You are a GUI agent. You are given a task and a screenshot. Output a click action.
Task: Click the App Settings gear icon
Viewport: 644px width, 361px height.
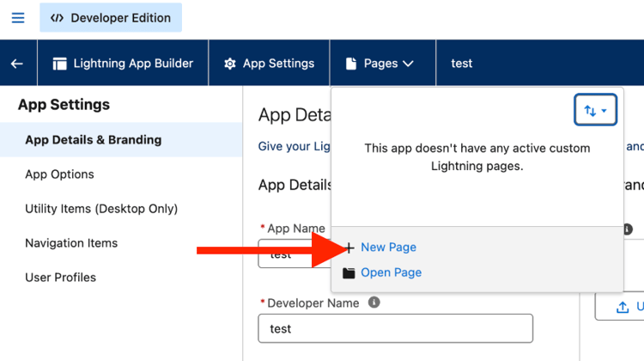[x=230, y=64]
